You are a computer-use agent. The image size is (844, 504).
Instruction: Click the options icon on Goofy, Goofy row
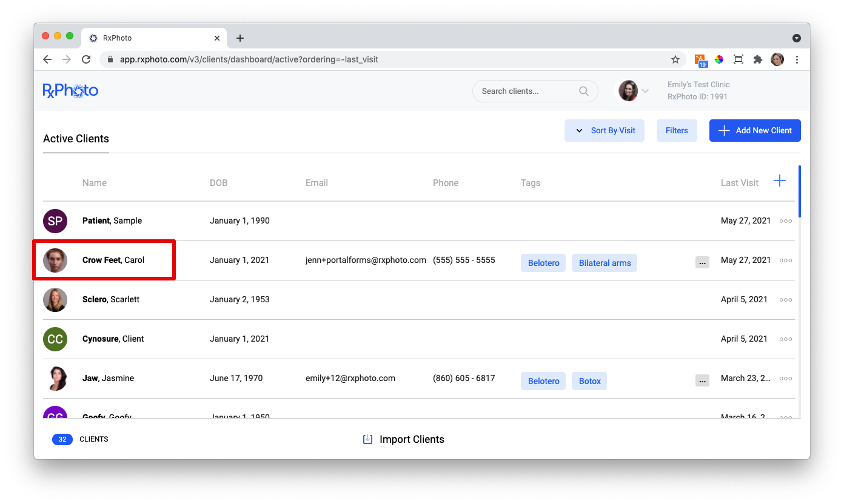[x=785, y=417]
